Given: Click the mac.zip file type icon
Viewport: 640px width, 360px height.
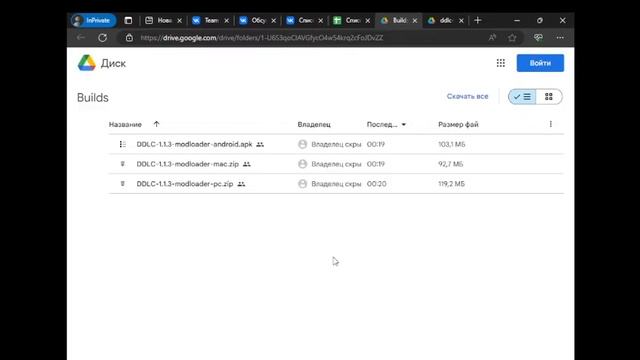Looking at the screenshot, I should 122,164.
